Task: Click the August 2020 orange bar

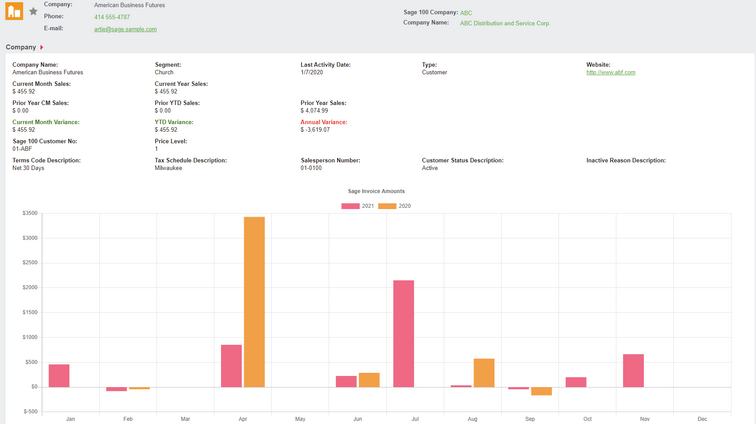Action: tap(484, 373)
